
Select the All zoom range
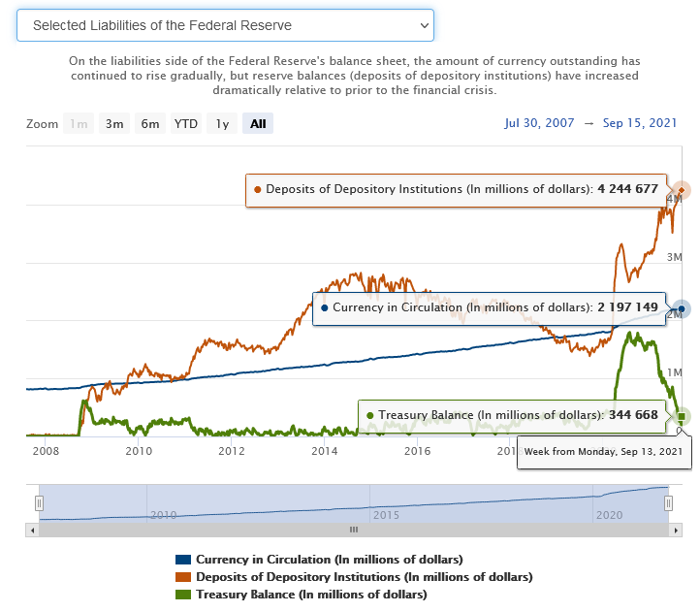(x=258, y=124)
